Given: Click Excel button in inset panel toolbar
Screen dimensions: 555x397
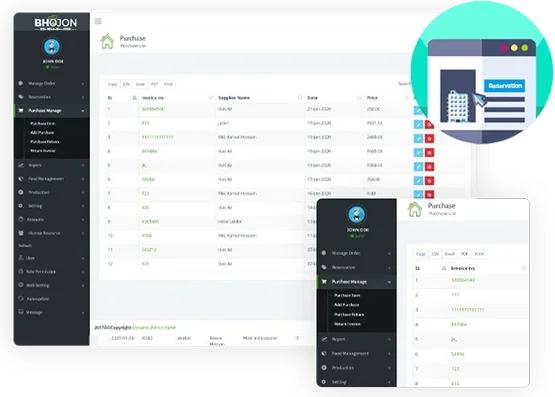Looking at the screenshot, I should (x=450, y=254).
